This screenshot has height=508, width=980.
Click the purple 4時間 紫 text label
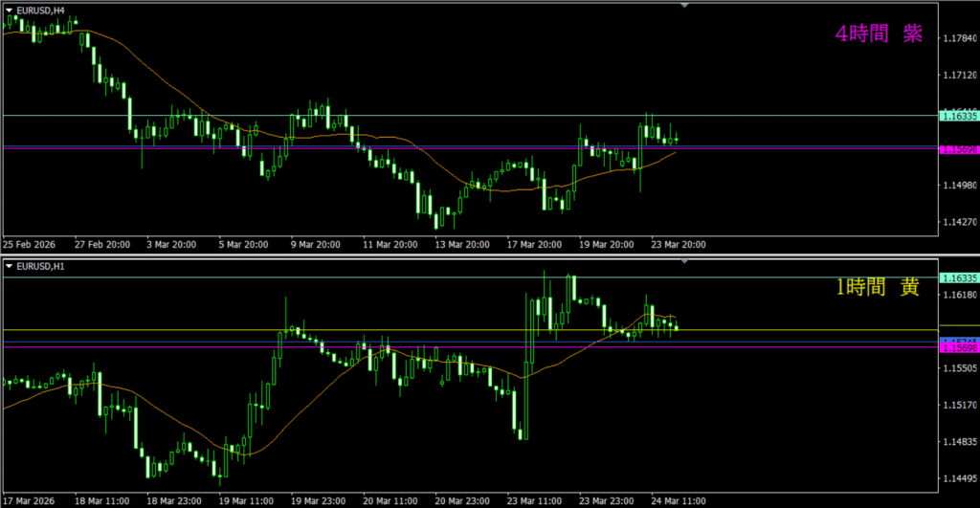pyautogui.click(x=878, y=34)
